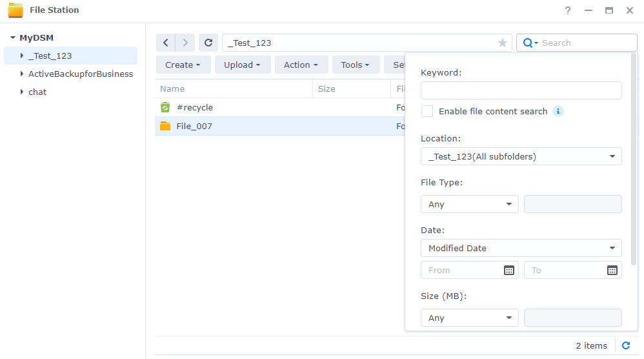This screenshot has height=359, width=644.
Task: Open the Location dropdown
Action: pyautogui.click(x=521, y=156)
